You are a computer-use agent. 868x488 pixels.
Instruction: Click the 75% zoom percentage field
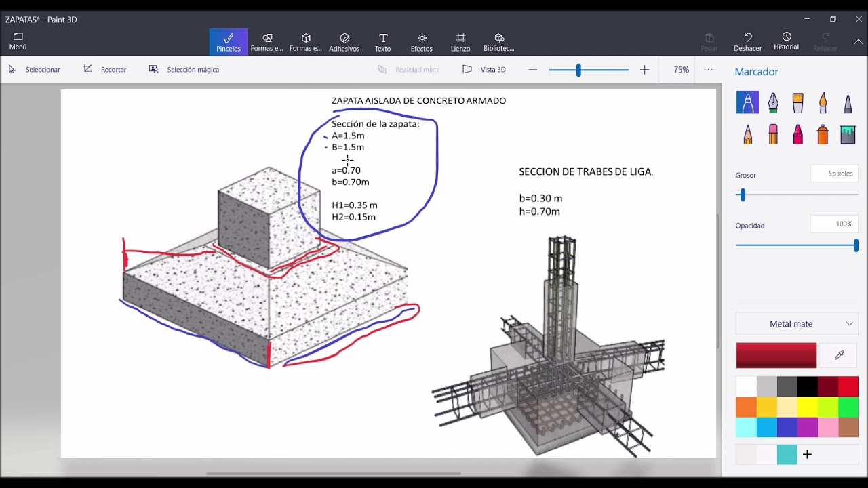[682, 70]
